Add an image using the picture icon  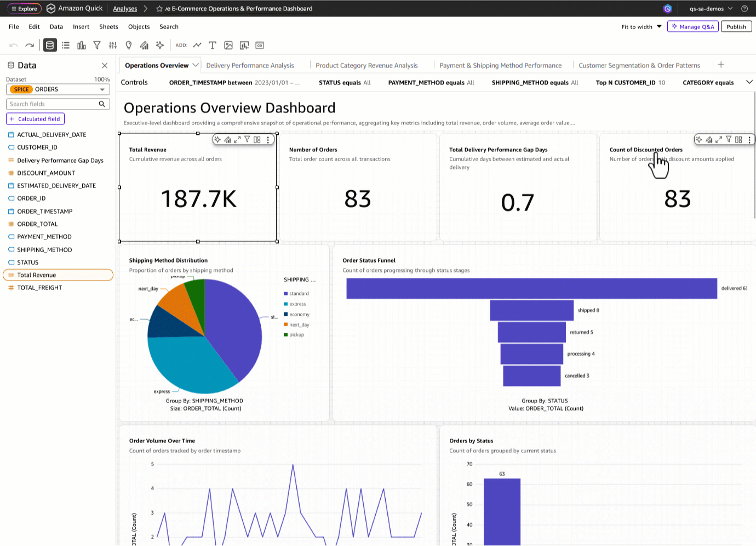(x=228, y=46)
